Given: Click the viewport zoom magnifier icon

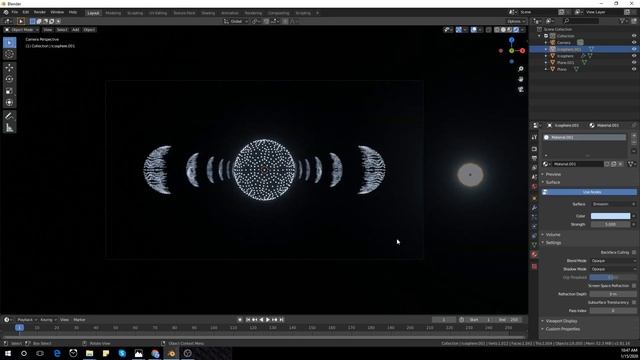Looking at the screenshot, I should [x=521, y=69].
